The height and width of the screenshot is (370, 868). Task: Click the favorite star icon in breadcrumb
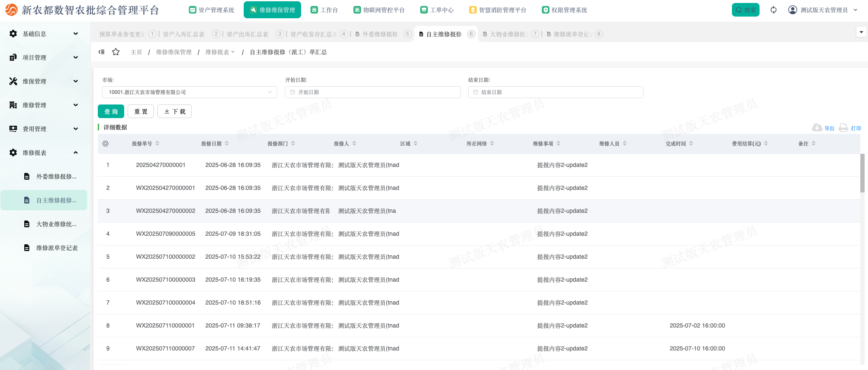(x=116, y=52)
